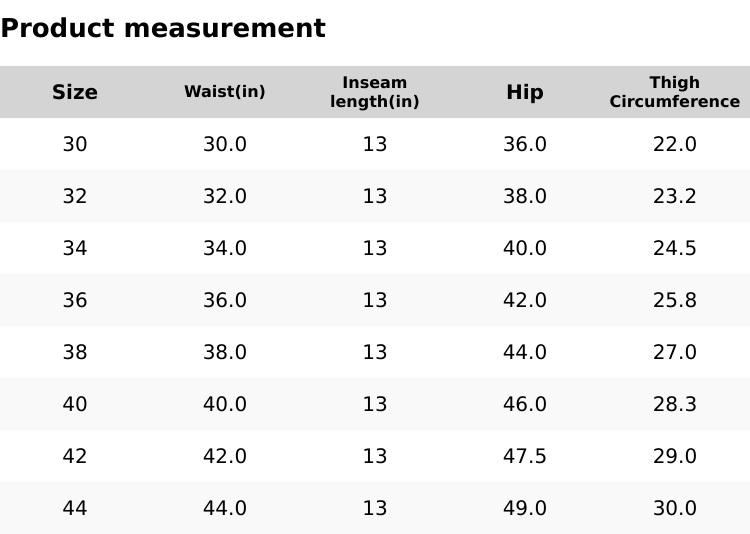The image size is (750, 534).
Task: Click the 28.3 thigh circumference value
Action: tap(675, 404)
